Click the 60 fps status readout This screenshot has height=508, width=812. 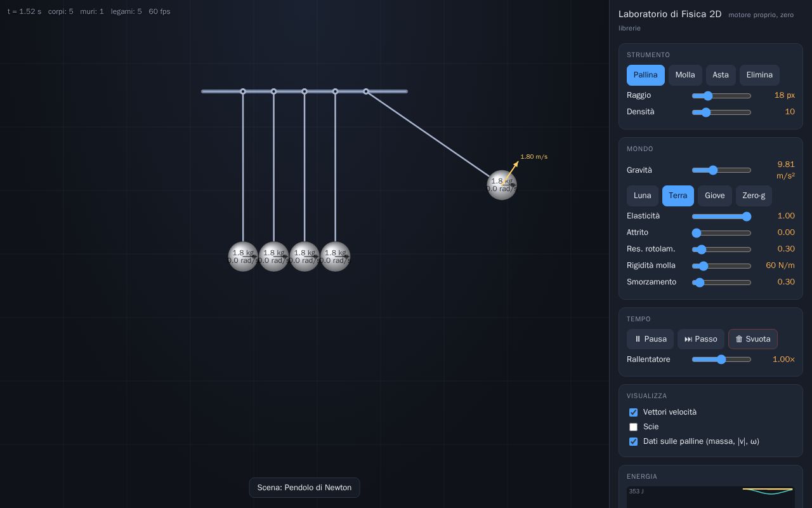[x=159, y=11]
